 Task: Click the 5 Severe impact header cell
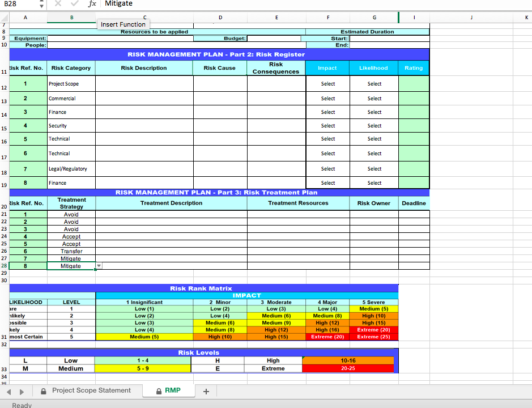click(x=373, y=302)
